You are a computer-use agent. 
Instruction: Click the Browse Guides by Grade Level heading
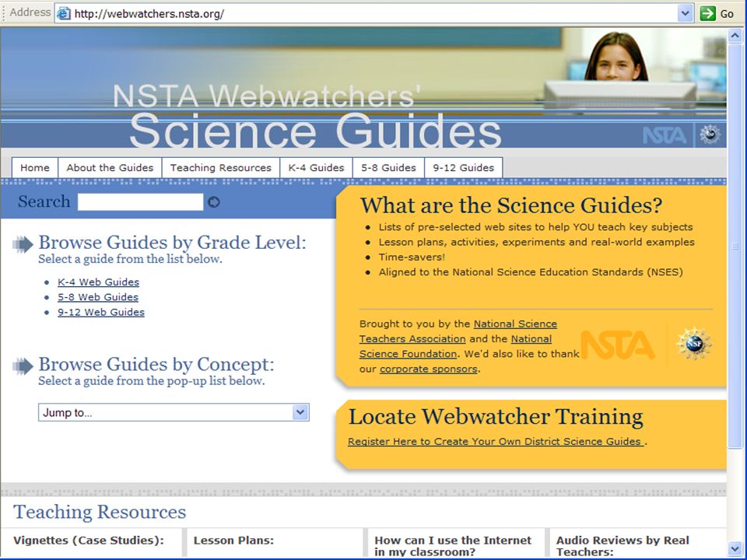tap(172, 243)
